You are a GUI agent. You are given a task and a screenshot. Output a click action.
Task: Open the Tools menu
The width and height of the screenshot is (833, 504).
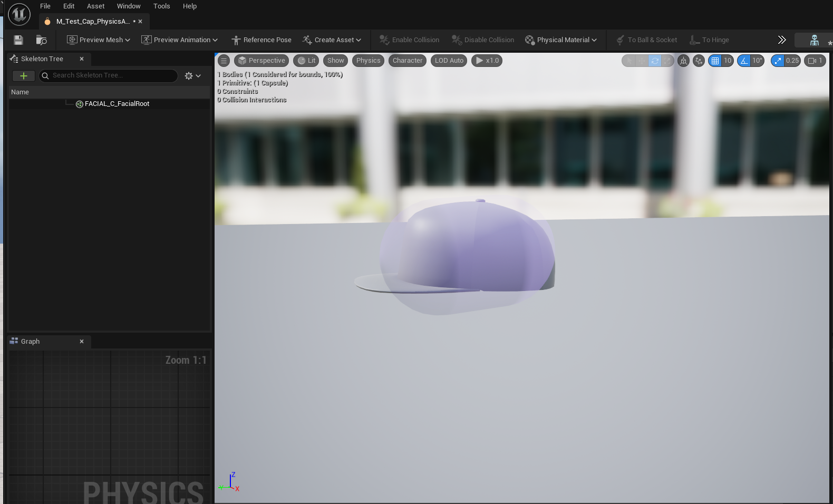click(x=161, y=6)
